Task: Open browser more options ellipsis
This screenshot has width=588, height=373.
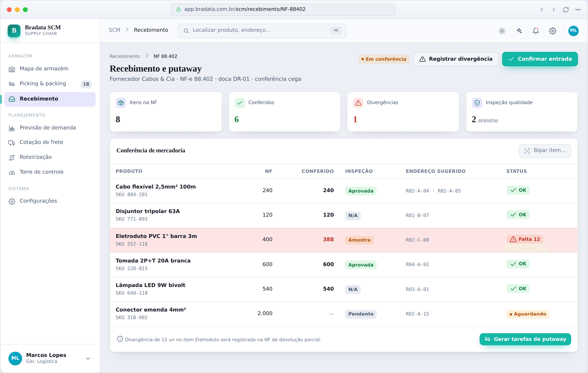Action: click(x=578, y=9)
